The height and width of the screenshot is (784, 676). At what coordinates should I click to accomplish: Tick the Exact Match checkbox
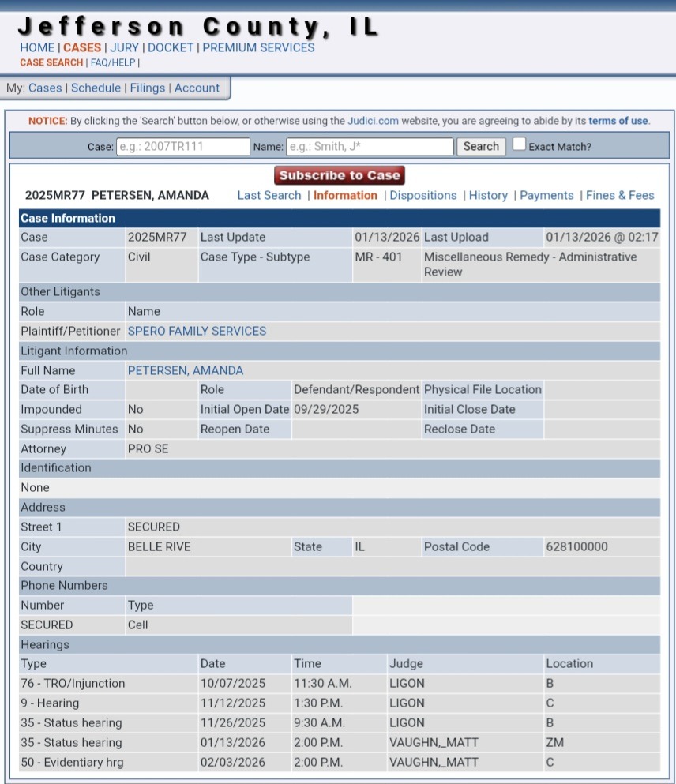(519, 144)
